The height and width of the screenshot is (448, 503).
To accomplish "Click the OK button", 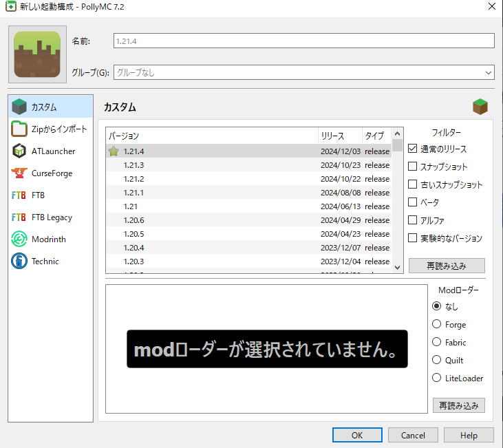I will pyautogui.click(x=357, y=435).
